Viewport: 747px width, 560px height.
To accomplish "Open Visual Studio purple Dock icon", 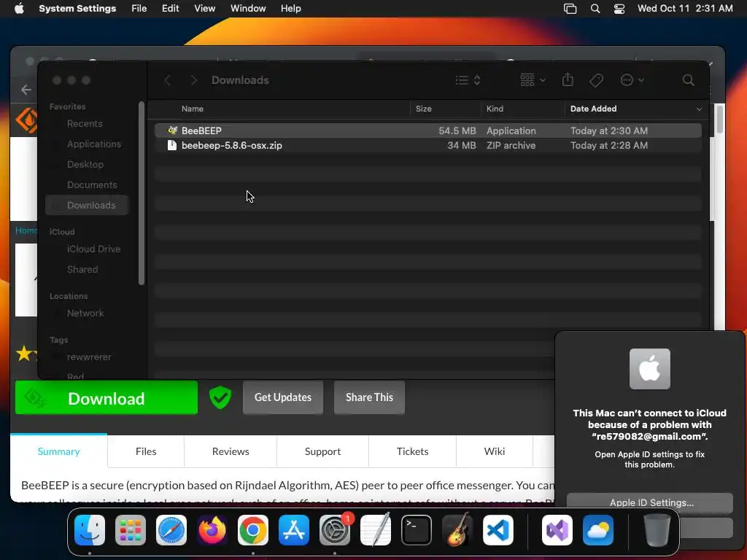I will (x=557, y=530).
